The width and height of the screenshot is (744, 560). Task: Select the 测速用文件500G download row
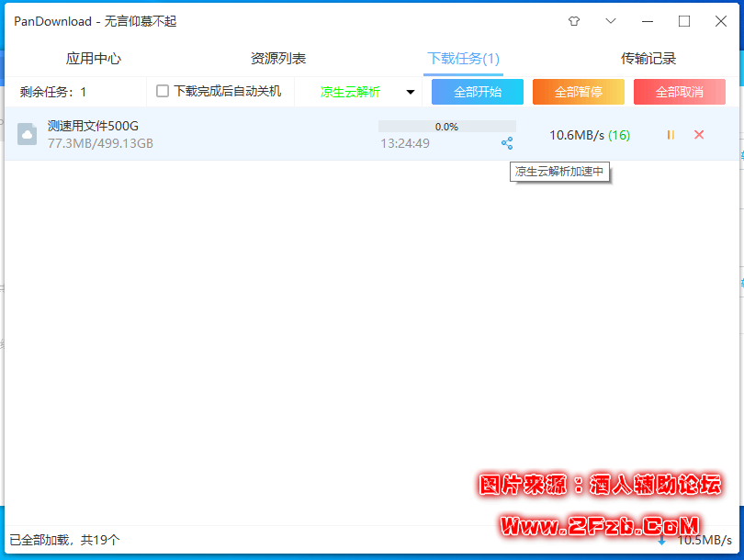point(230,134)
